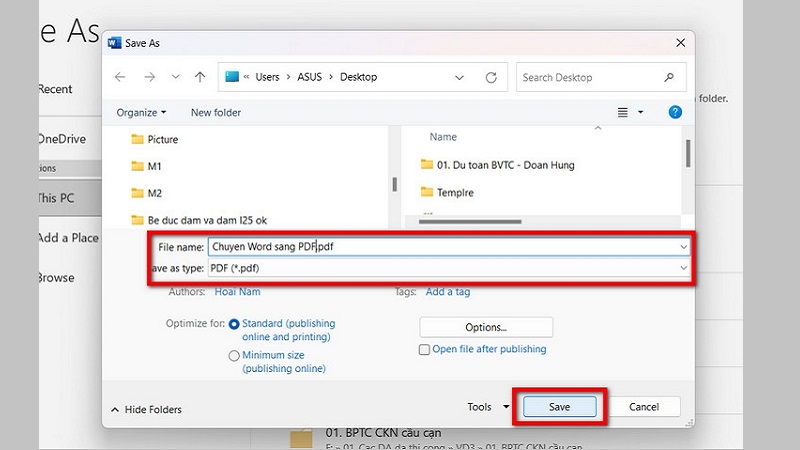Expand the address bar path dropdown
800x450 pixels.
[459, 78]
